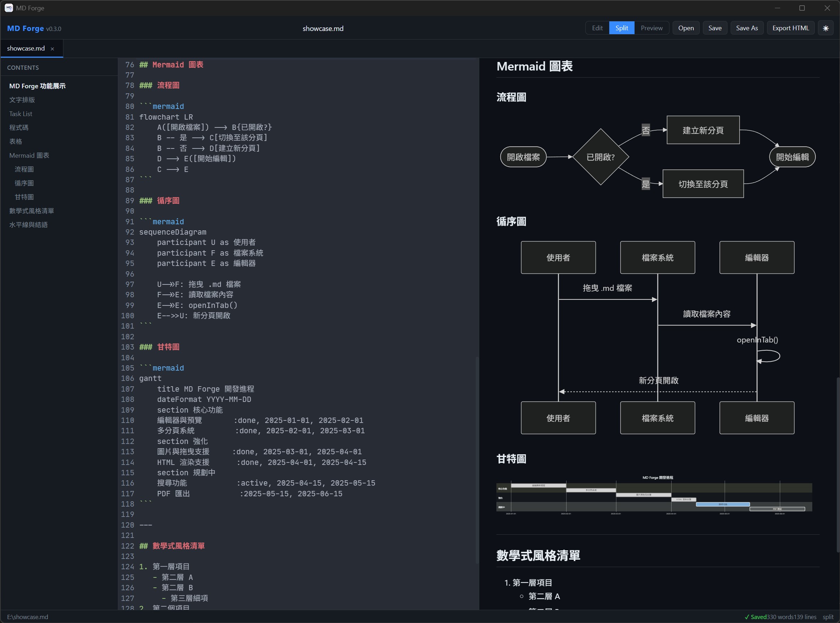
Task: Click the '數學式風格清單' heading in the preview
Action: pos(538,555)
